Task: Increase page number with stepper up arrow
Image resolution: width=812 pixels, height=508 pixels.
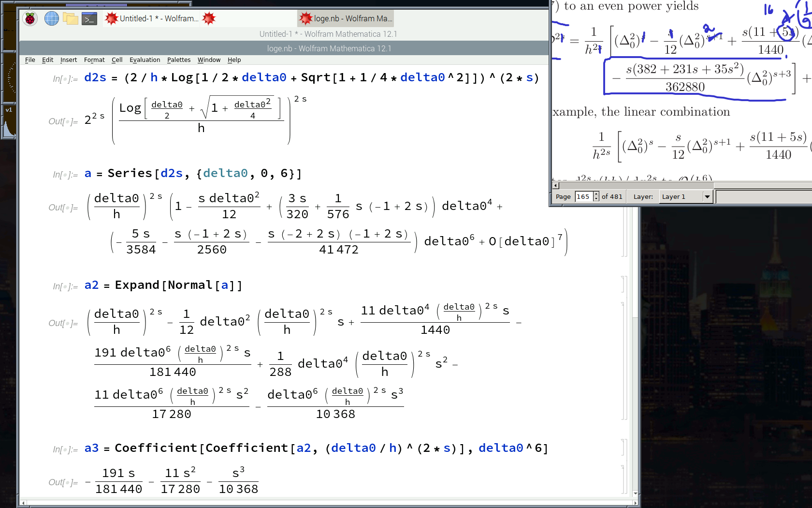Action: click(596, 194)
